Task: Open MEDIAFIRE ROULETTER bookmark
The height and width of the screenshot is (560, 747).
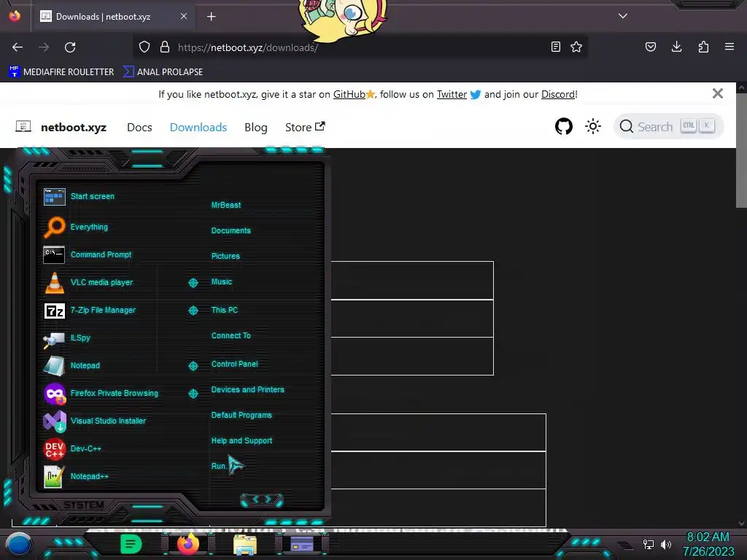Action: 61,72
